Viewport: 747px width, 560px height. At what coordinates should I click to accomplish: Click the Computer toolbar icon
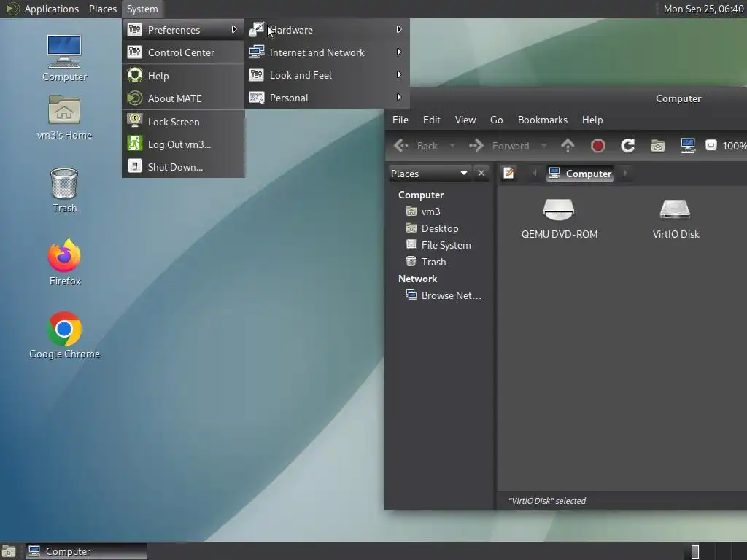pos(687,146)
